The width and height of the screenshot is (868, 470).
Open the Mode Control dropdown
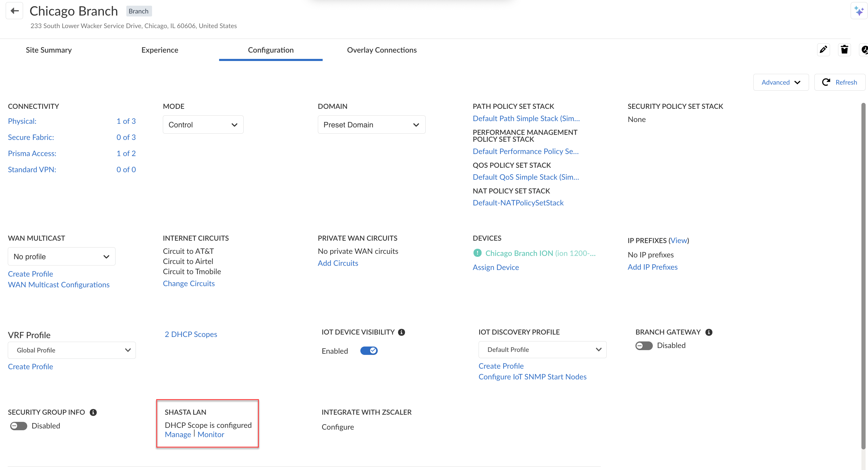click(x=203, y=125)
